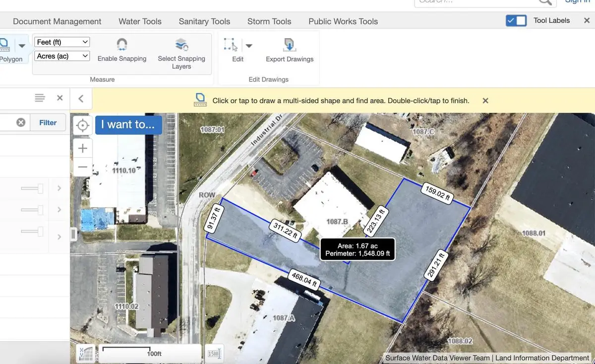Click the crosshair locate-me icon
595x364 pixels.
(x=82, y=125)
